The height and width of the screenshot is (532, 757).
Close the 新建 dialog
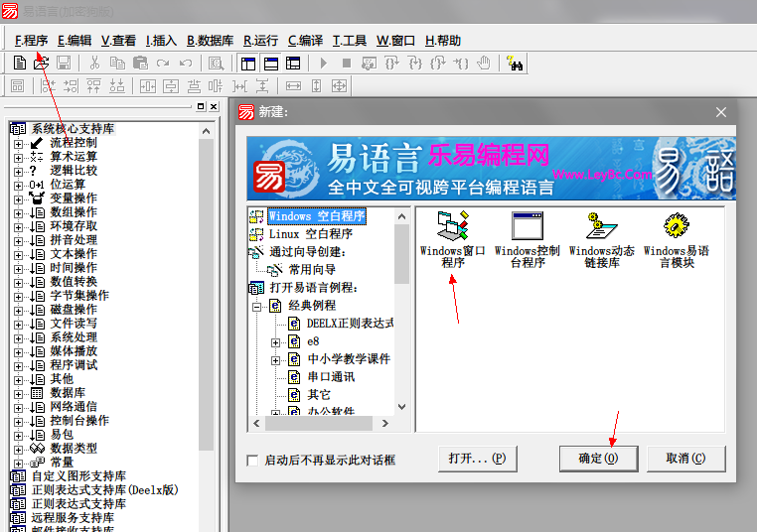tap(721, 112)
